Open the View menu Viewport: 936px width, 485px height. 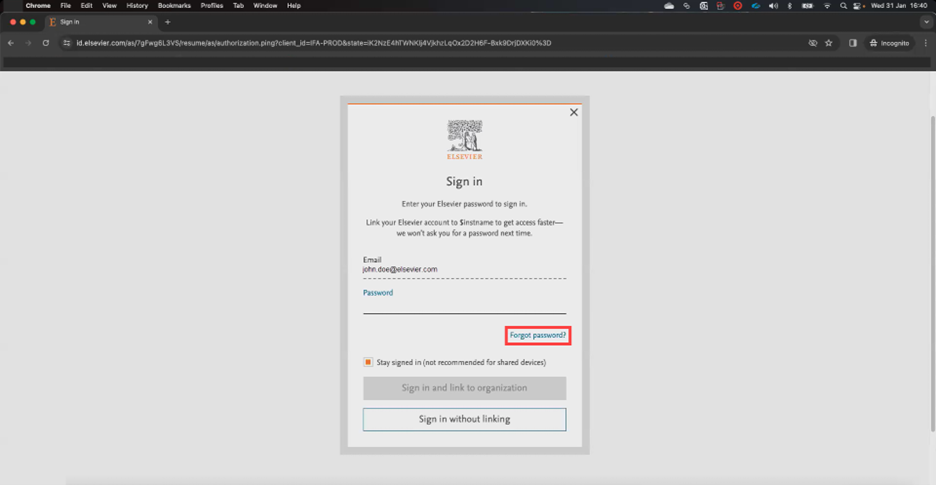tap(109, 5)
